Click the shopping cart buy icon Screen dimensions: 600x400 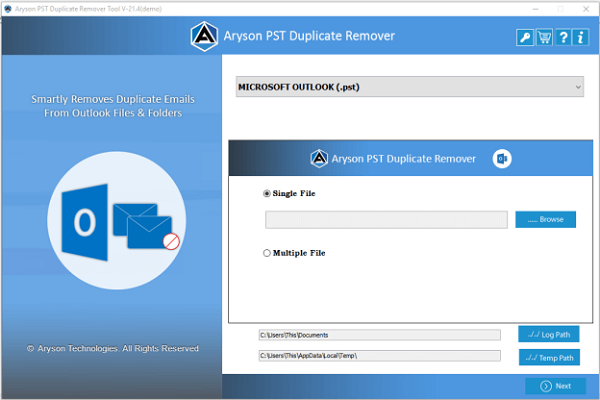[x=544, y=38]
